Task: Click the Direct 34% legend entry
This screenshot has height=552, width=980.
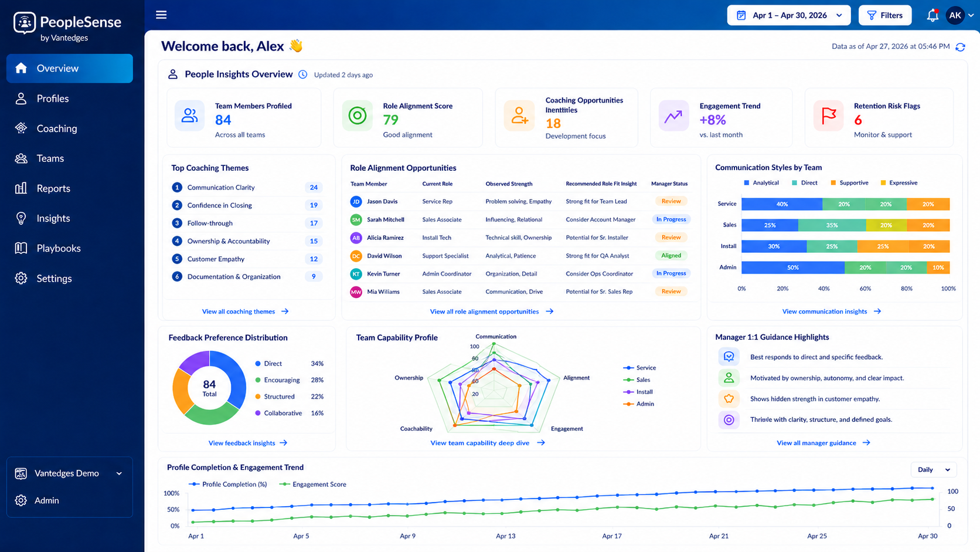Action: [x=290, y=364]
